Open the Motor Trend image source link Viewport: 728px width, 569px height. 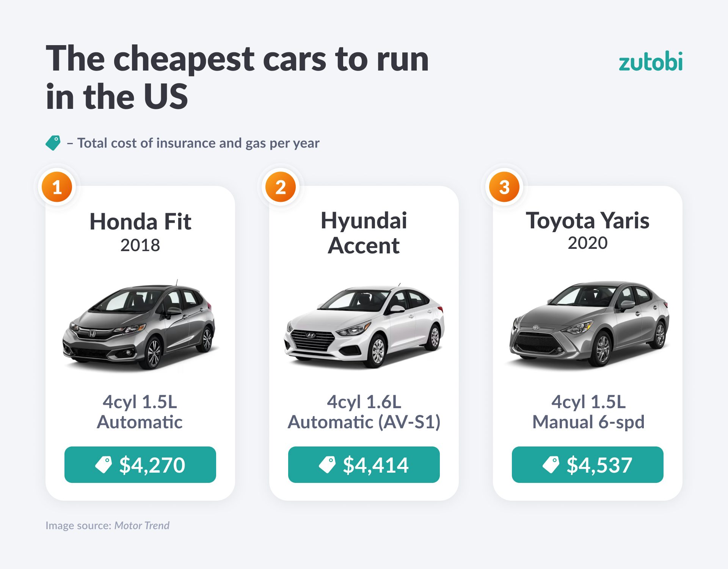(142, 525)
